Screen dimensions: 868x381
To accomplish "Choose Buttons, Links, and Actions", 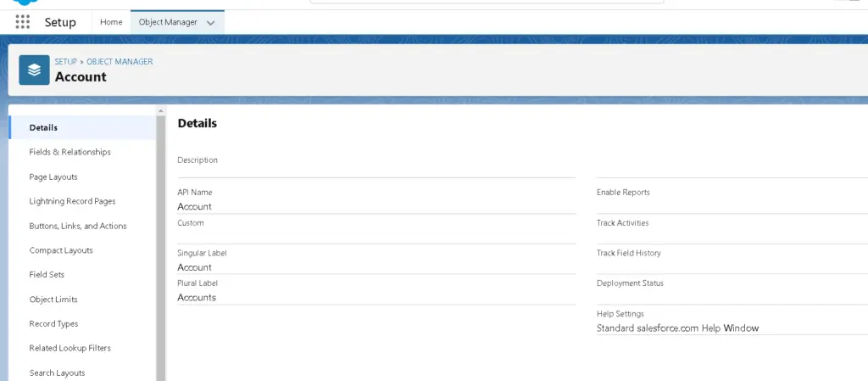I will point(78,227).
